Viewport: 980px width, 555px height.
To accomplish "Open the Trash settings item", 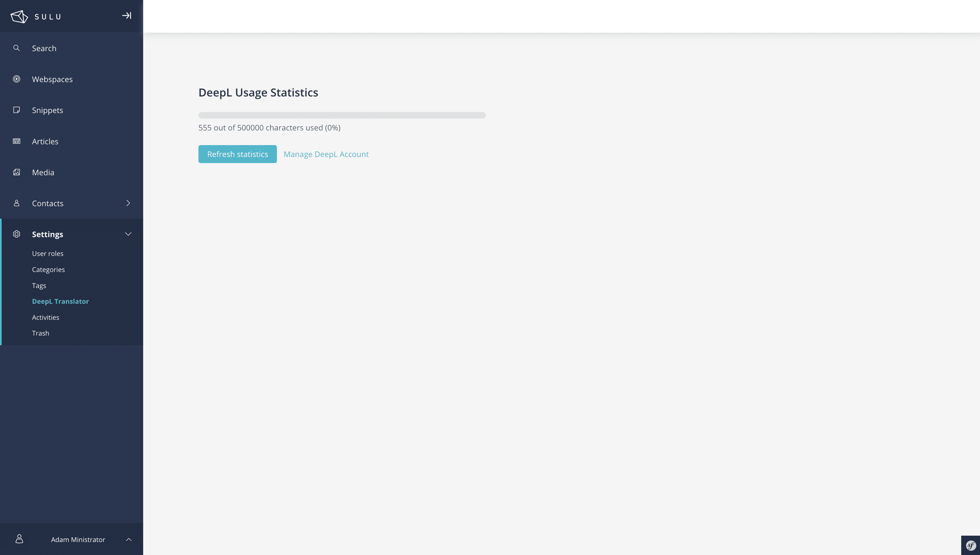I will point(40,333).
